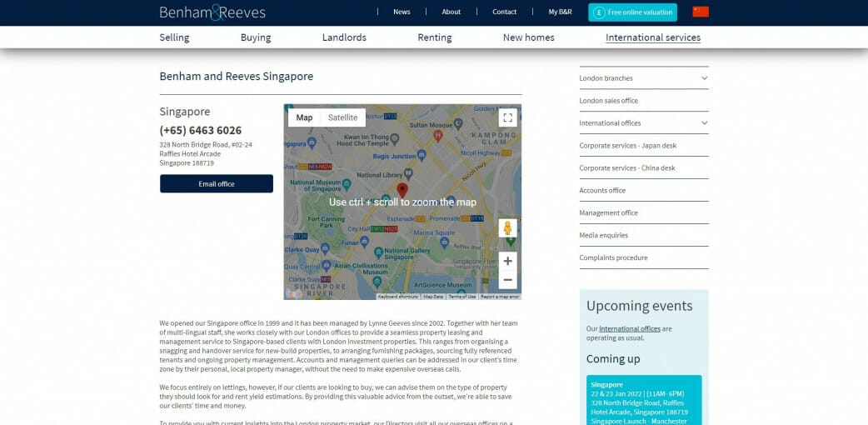
Task: Click the Upcoming events heading
Action: click(640, 306)
